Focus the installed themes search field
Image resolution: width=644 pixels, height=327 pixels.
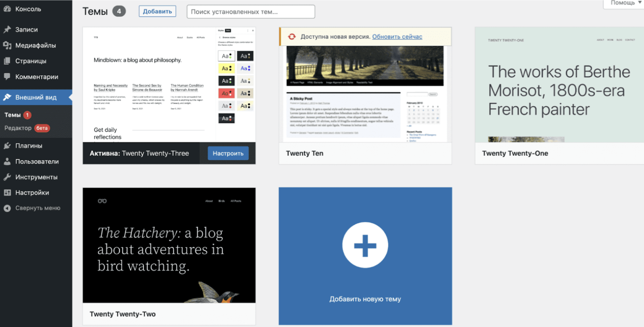click(251, 12)
